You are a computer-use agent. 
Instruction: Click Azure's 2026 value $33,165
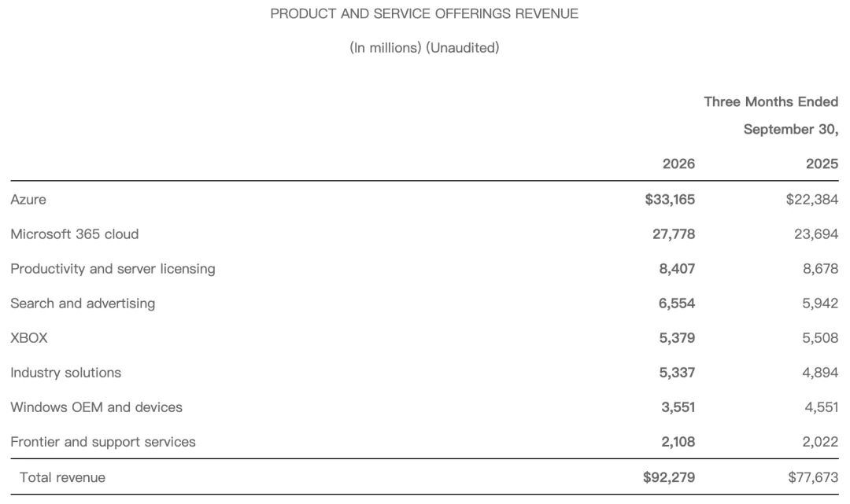coord(670,199)
